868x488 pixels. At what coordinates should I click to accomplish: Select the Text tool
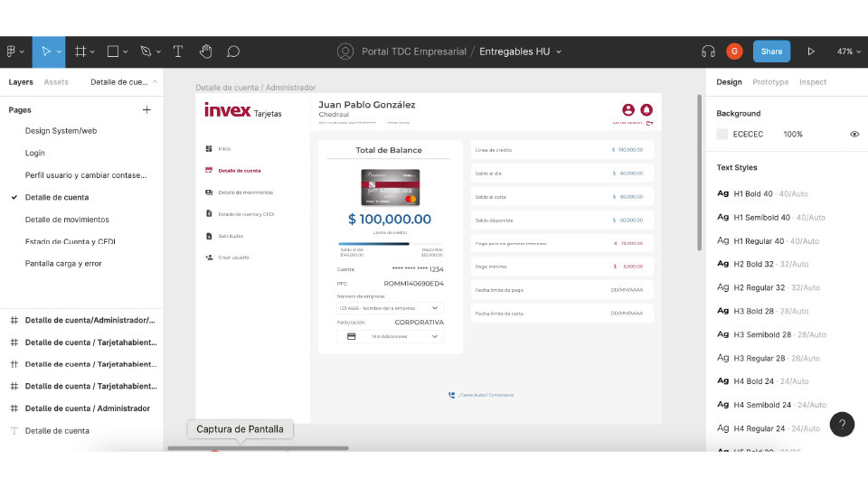point(178,52)
